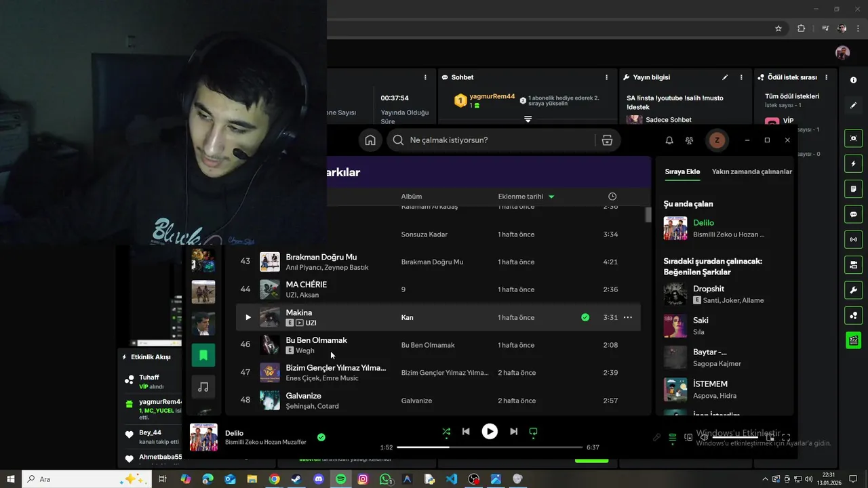Sort by duration clock column header

612,197
